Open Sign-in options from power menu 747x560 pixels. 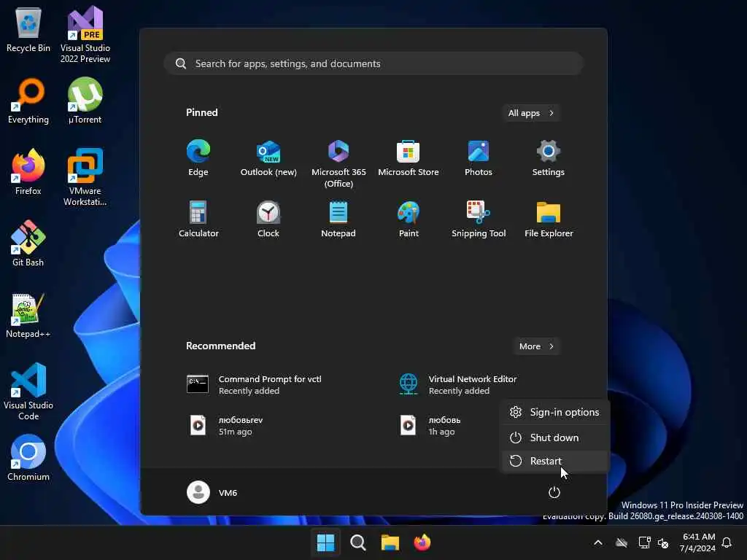(555, 413)
